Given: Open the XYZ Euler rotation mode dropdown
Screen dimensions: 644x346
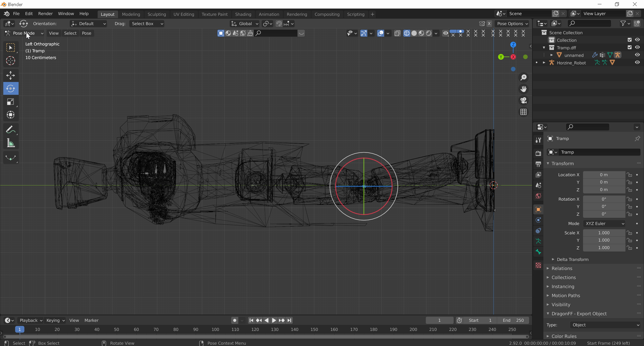Looking at the screenshot, I should [x=604, y=224].
